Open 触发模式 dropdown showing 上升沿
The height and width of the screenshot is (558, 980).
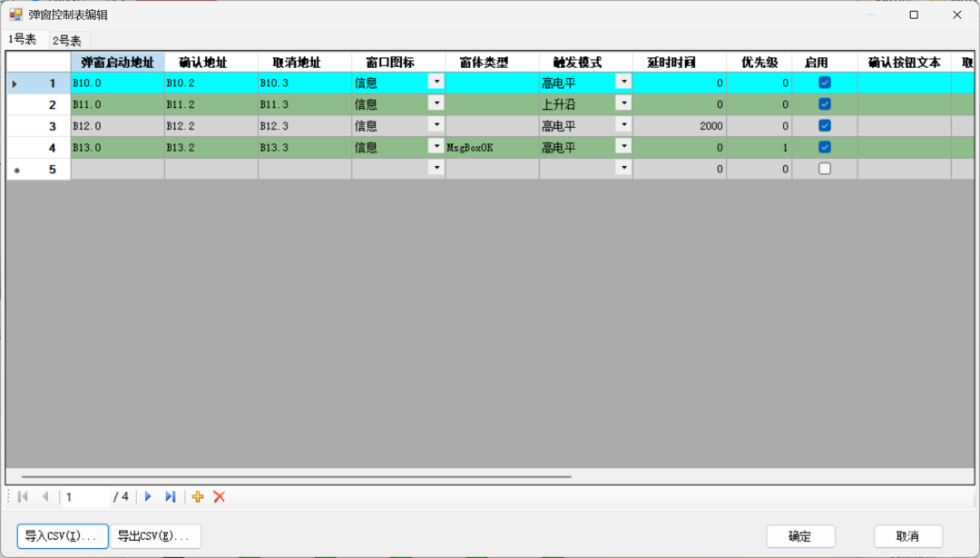point(623,103)
